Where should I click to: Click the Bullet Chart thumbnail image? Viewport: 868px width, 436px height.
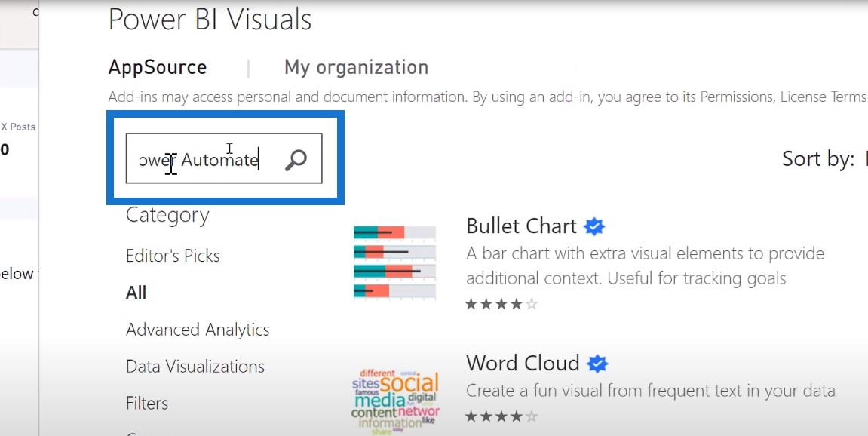click(x=394, y=263)
